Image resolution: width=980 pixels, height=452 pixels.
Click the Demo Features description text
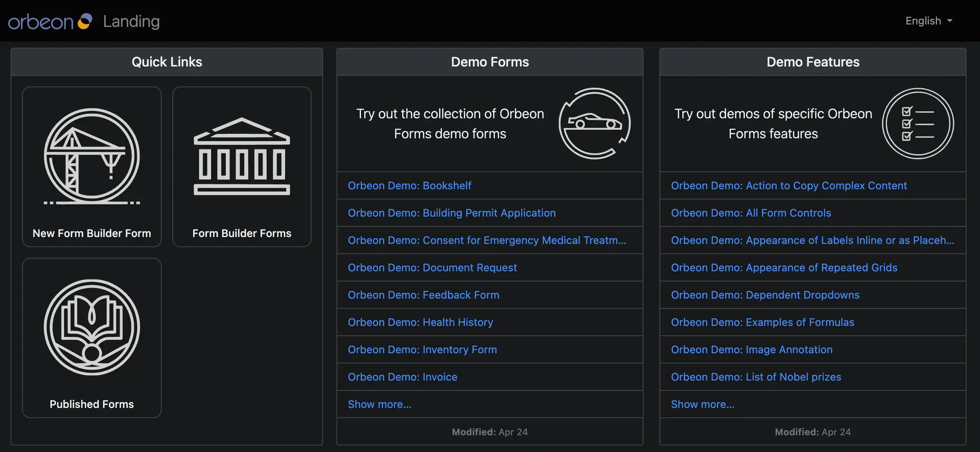click(773, 124)
